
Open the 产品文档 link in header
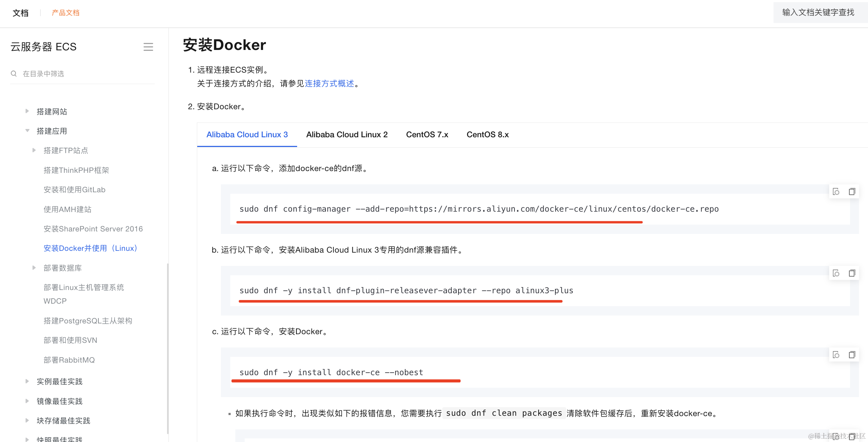[x=65, y=13]
